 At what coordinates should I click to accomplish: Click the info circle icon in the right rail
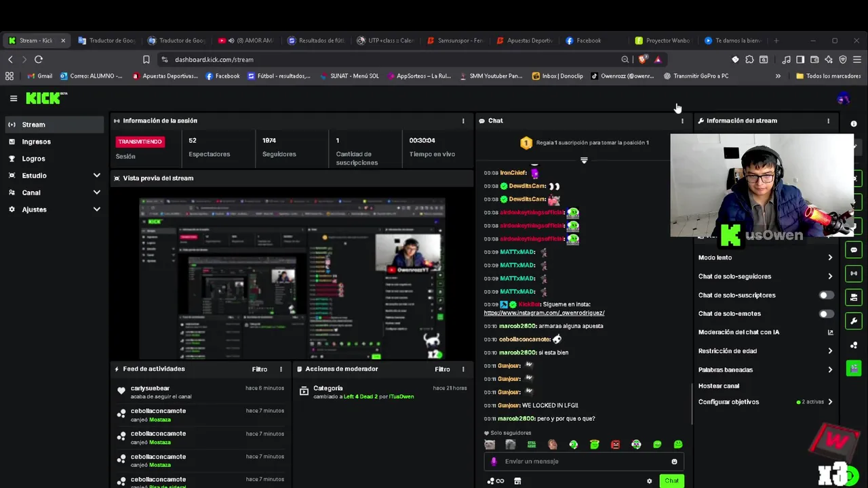coord(854,123)
